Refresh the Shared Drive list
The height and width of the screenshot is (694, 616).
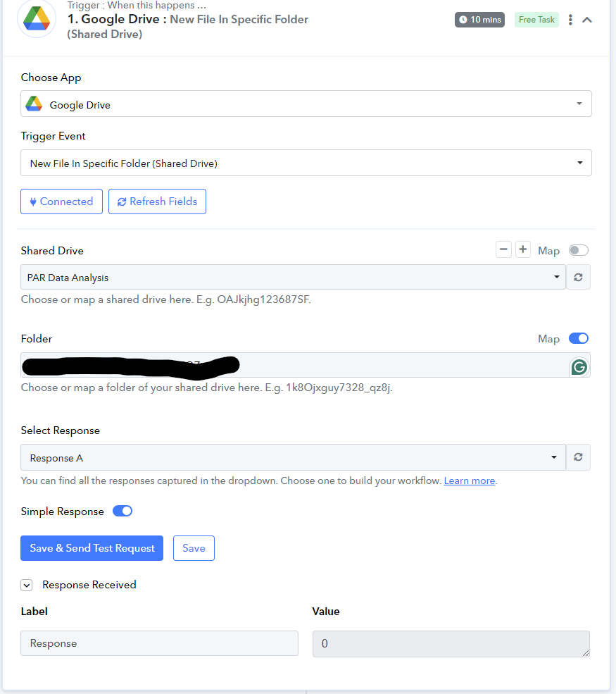pos(579,277)
